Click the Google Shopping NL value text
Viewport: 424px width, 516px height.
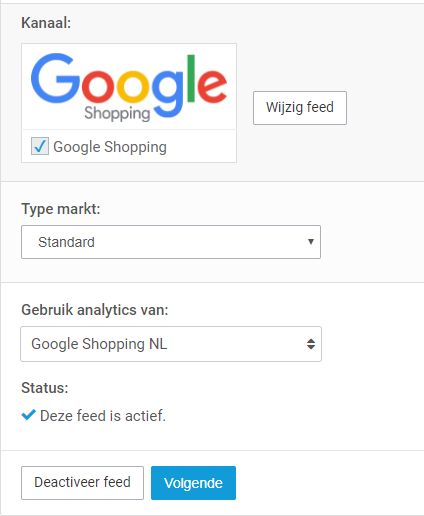coord(99,344)
